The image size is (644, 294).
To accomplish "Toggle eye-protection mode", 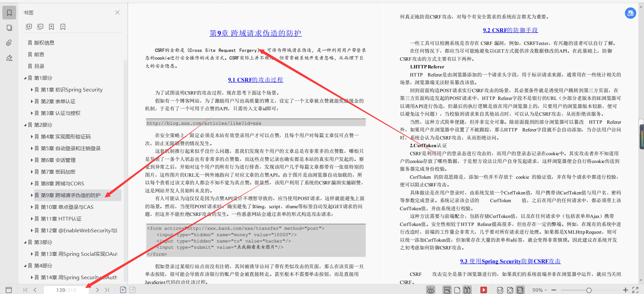I will tap(431, 290).
